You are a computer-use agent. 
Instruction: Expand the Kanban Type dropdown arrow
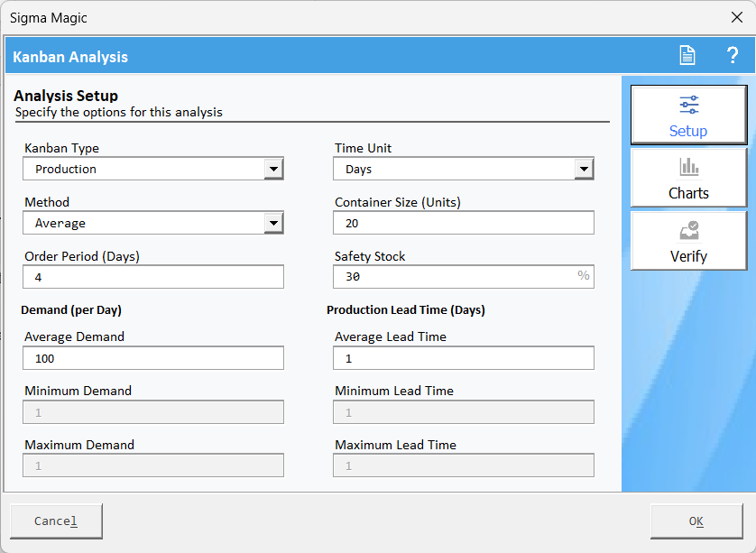click(x=273, y=169)
